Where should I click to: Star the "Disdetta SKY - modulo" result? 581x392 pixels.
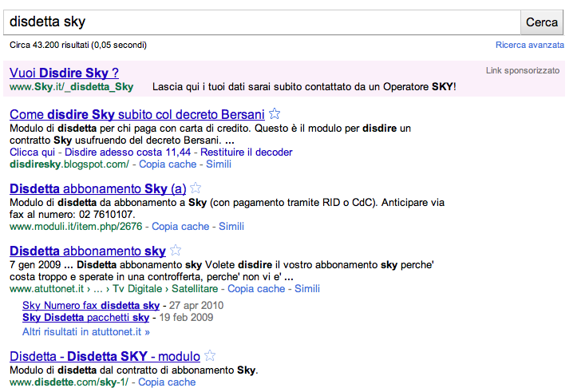pyautogui.click(x=210, y=357)
